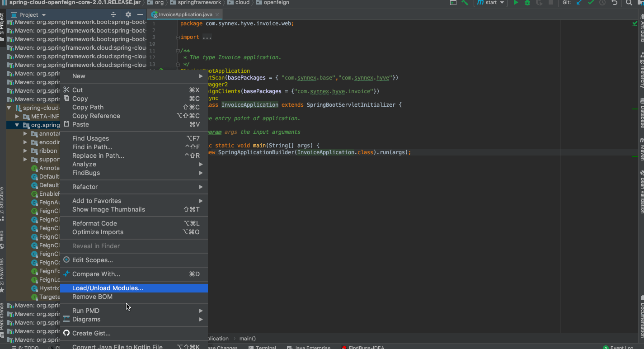Viewport: 644px width, 349px height.
Task: Choose Copy Path from the context menu
Action: tap(134, 107)
